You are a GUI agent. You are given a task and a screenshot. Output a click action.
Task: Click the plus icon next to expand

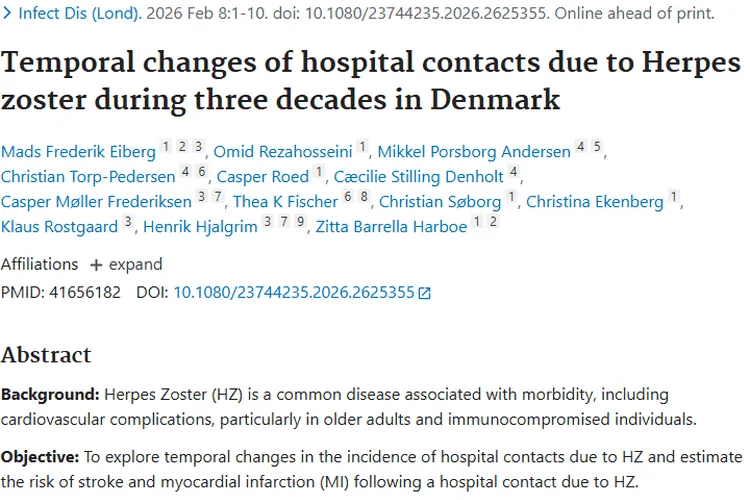tap(96, 265)
